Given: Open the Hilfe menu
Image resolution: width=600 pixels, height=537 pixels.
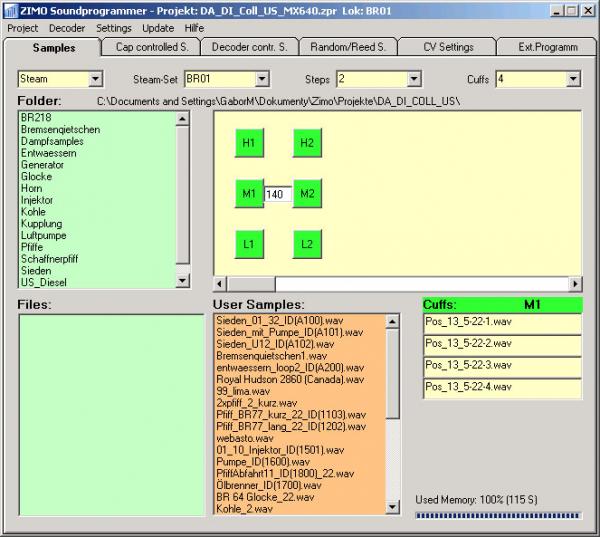Looking at the screenshot, I should pyautogui.click(x=194, y=28).
